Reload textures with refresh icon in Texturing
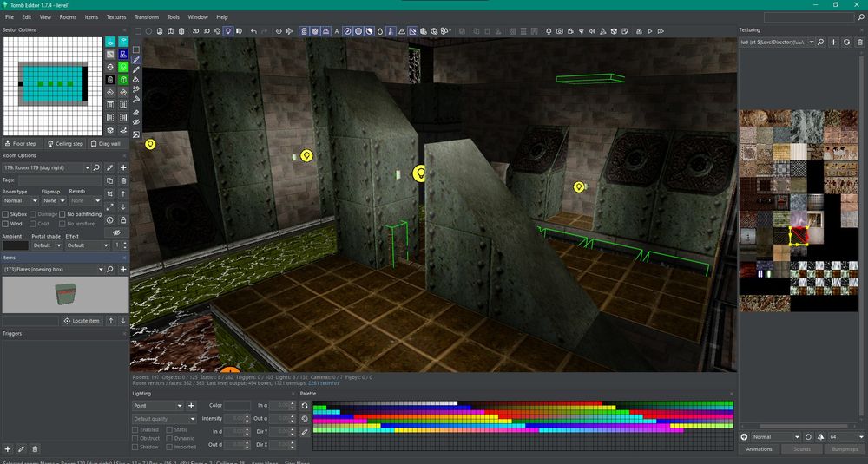This screenshot has width=868, height=464. (847, 42)
